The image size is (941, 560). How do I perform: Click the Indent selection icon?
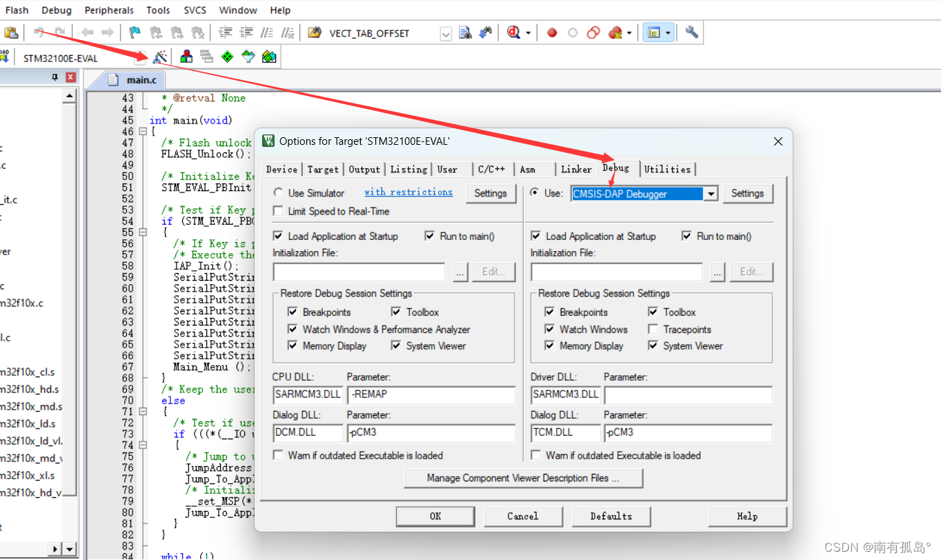click(226, 32)
